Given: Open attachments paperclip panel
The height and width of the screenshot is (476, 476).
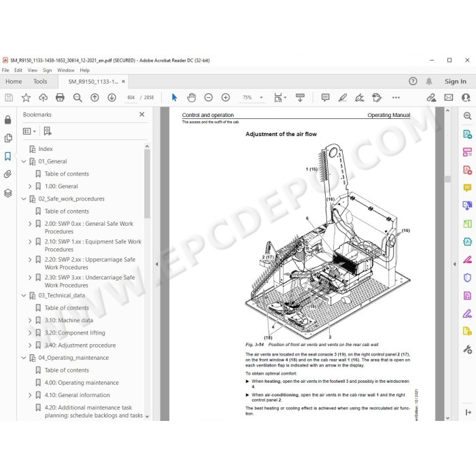Looking at the screenshot, I should click(8, 174).
